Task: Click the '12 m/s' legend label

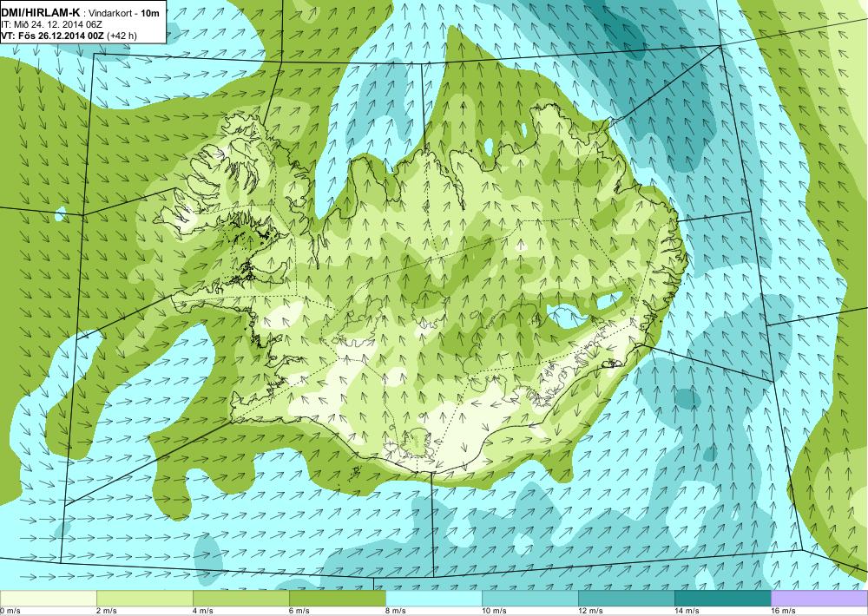Action: coord(590,611)
